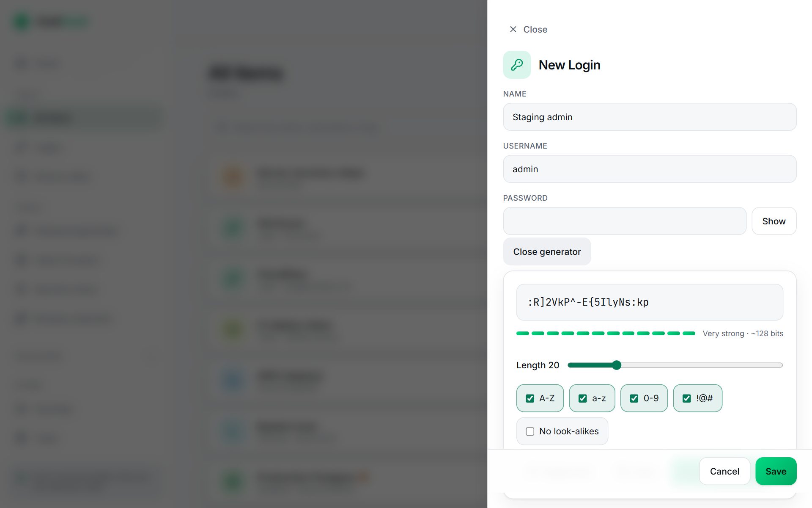812x508 pixels.
Task: Uncheck the A-Z uppercase option
Action: (540, 398)
